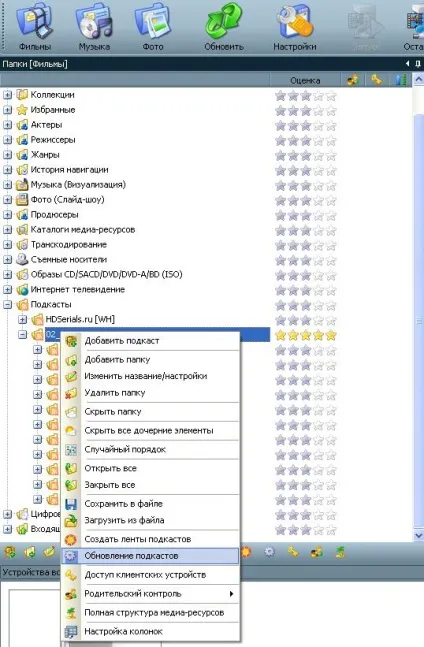This screenshot has width=424, height=647.
Task: Open the Фильмы section in toolbar
Action: click(35, 27)
